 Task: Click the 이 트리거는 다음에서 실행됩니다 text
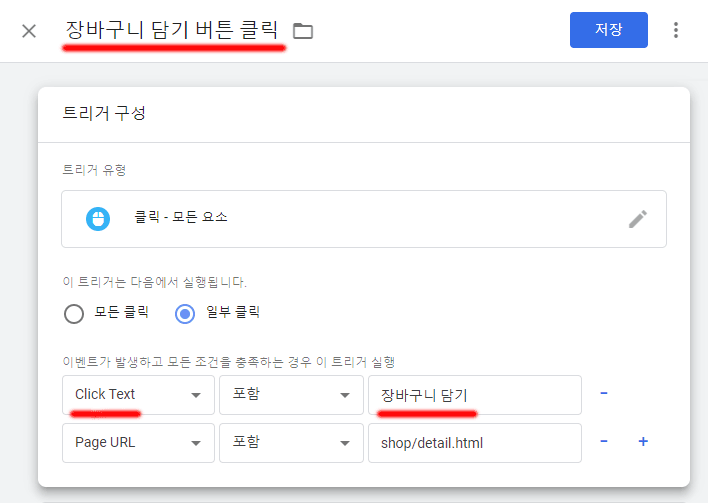[154, 282]
